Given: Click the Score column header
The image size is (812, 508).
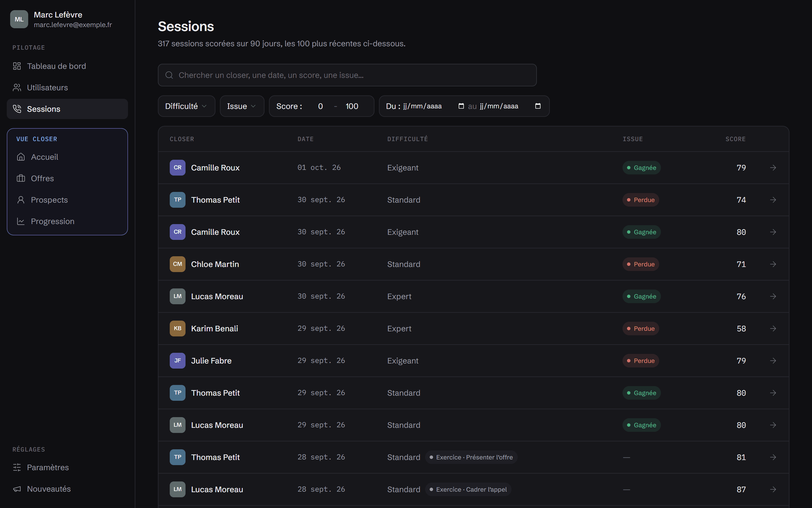Looking at the screenshot, I should point(736,139).
